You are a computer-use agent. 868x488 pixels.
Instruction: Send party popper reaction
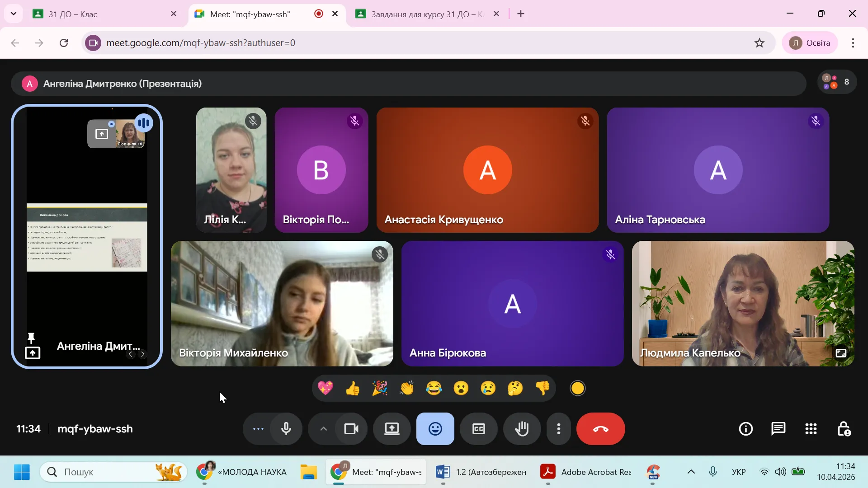coord(380,388)
